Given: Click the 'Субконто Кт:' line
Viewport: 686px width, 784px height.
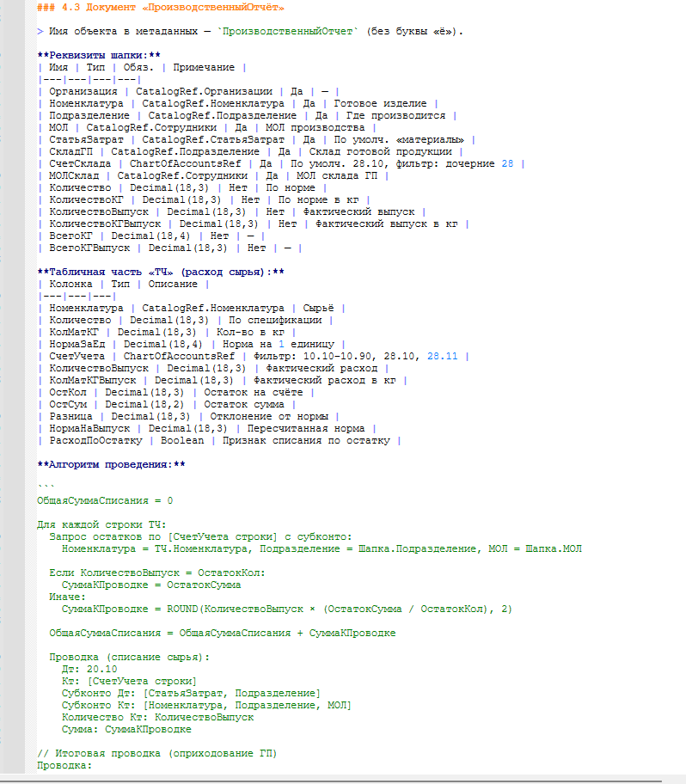Looking at the screenshot, I should click(x=206, y=705).
